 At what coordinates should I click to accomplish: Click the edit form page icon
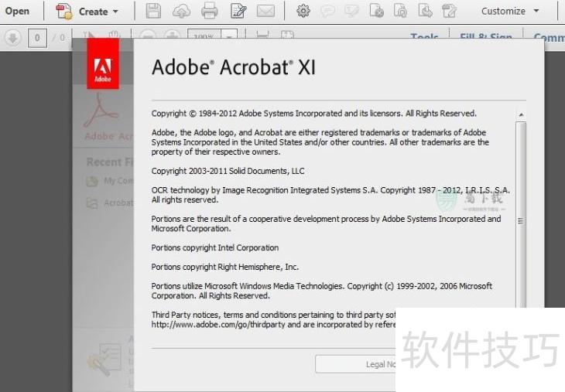point(450,11)
